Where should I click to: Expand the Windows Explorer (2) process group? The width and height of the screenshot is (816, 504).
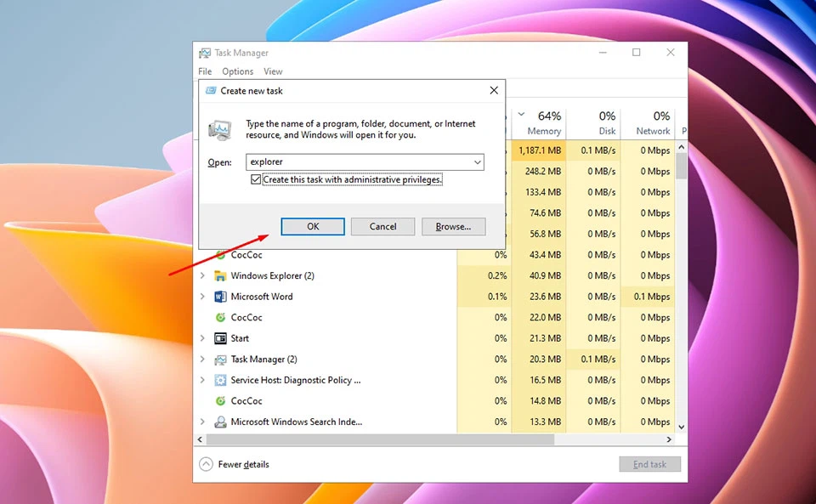[202, 275]
